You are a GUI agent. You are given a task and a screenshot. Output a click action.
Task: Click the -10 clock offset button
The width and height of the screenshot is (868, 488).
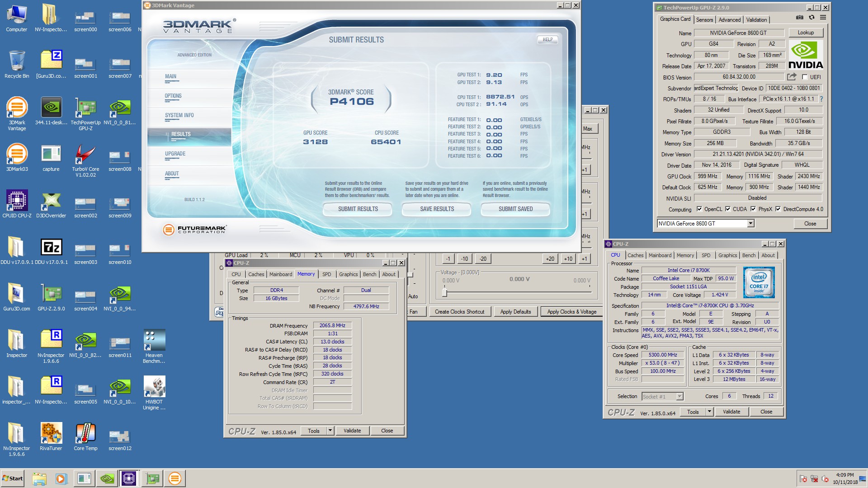click(x=464, y=258)
